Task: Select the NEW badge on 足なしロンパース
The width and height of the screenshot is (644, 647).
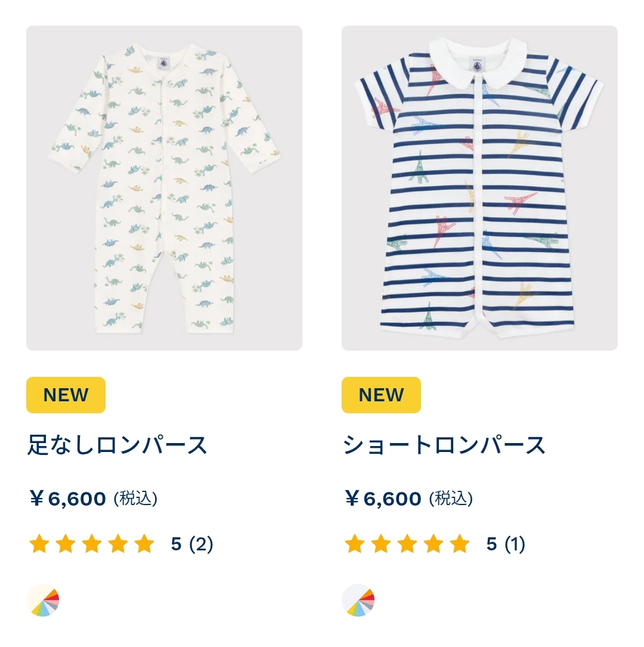Action: click(x=66, y=395)
